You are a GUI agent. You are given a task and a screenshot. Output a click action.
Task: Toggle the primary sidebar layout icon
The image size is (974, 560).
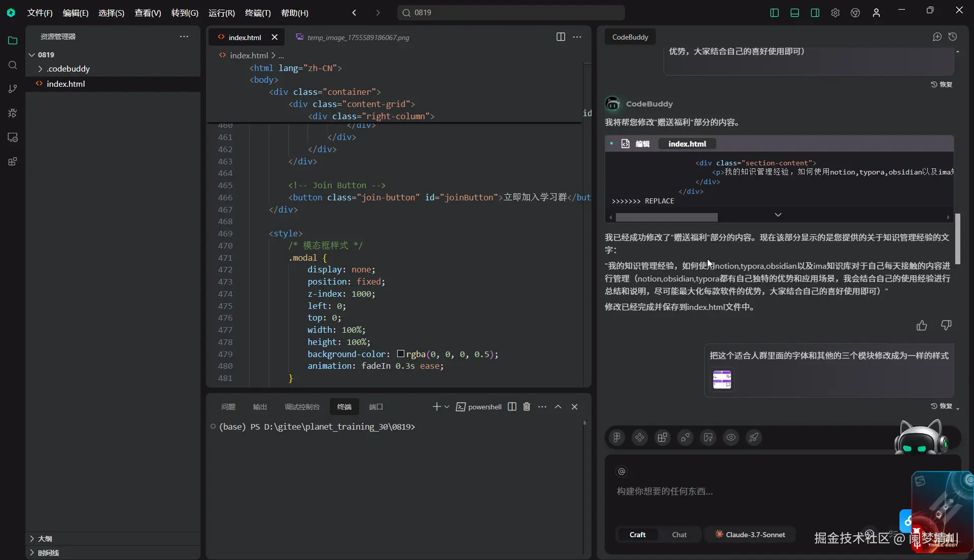774,13
